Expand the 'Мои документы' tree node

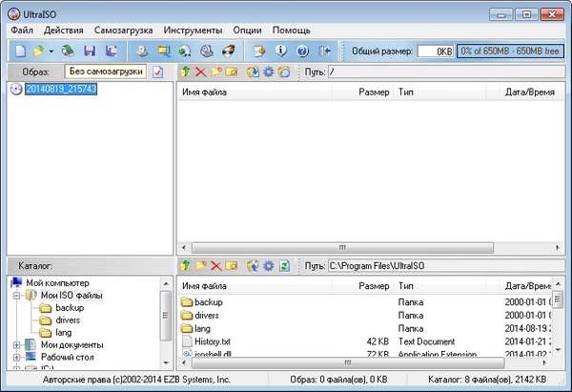point(16,344)
